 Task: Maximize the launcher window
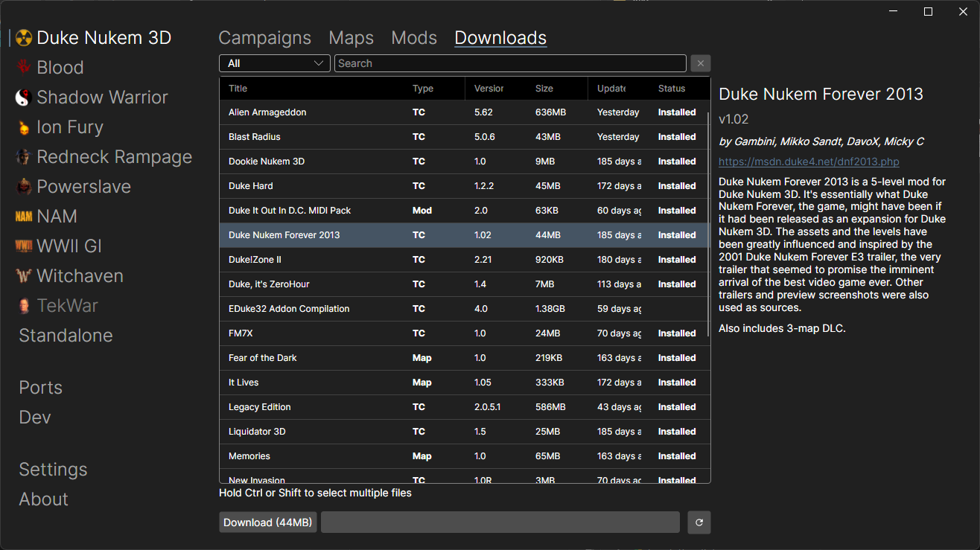928,11
